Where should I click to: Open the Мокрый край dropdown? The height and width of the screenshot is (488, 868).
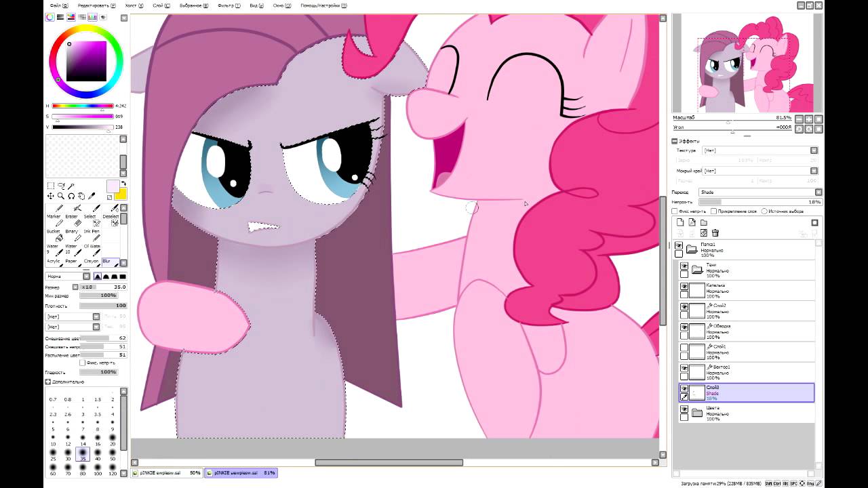(759, 171)
